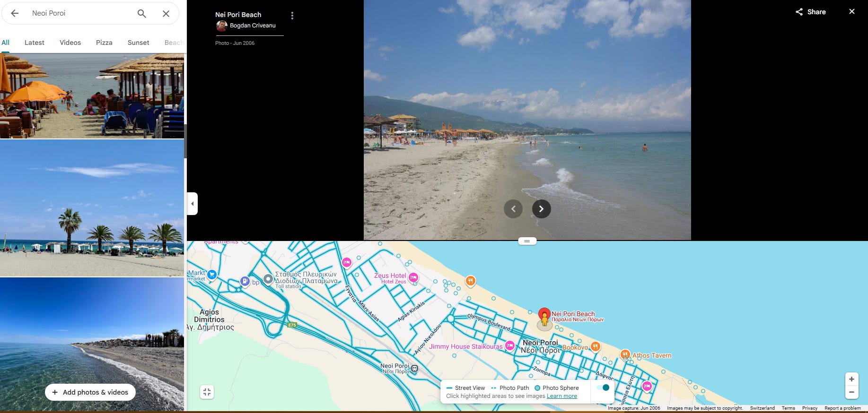This screenshot has width=868, height=413.
Task: Click the Nei Pori Beach title text
Action: tap(238, 15)
